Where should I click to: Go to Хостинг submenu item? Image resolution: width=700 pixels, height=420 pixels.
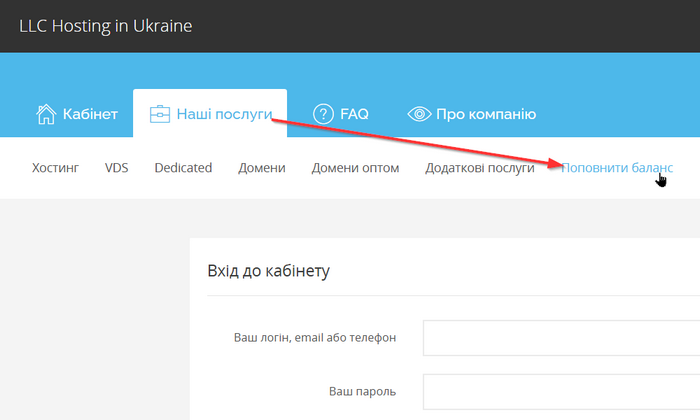[55, 168]
